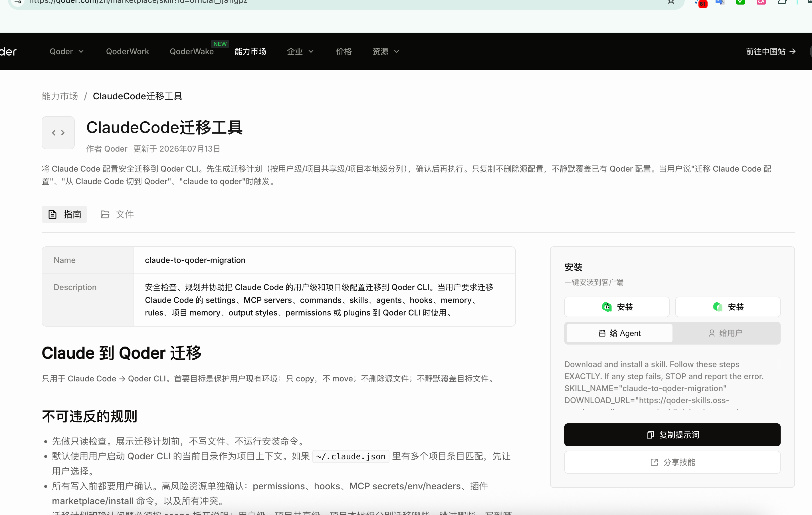
Task: Click the ClaudeCode迁移工具 page title
Action: click(164, 128)
